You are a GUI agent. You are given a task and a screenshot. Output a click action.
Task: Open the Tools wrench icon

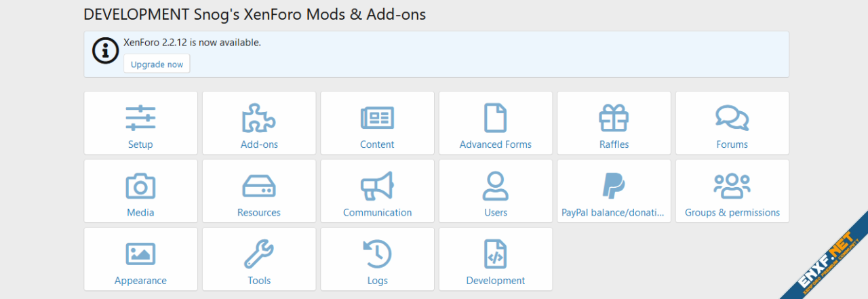(x=259, y=254)
